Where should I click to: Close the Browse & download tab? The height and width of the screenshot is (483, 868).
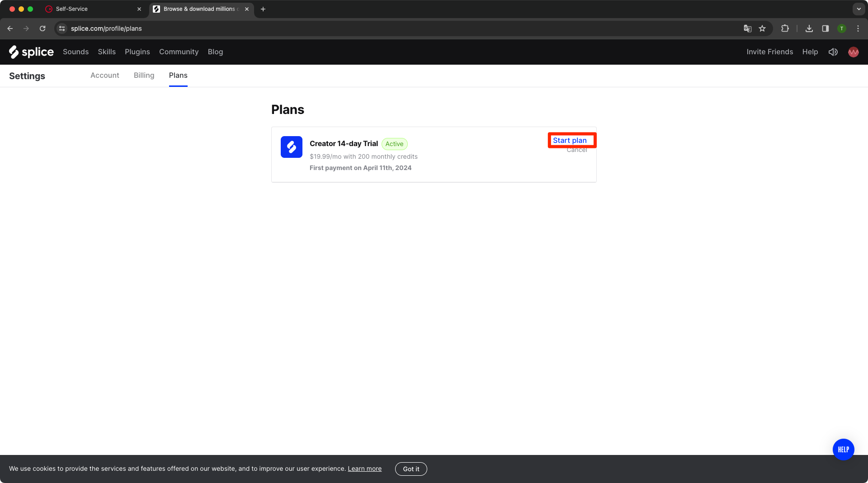coord(247,9)
